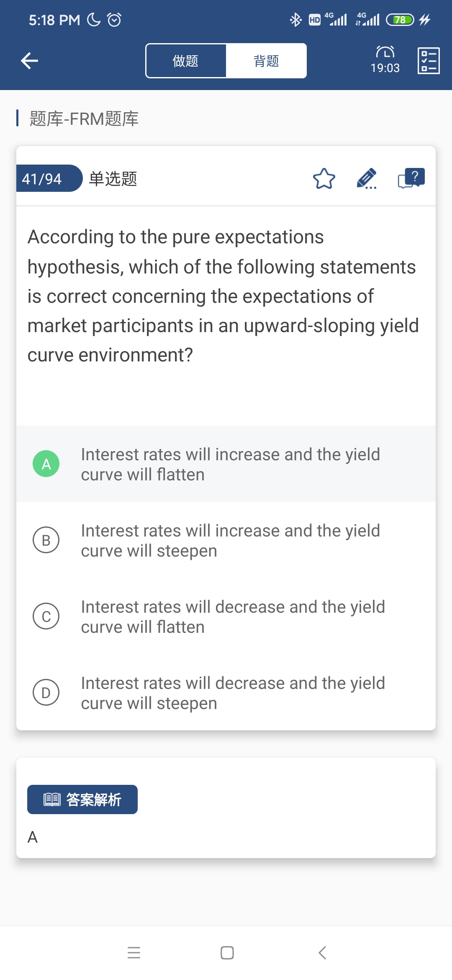Tap the back arrow in header

coord(29,61)
